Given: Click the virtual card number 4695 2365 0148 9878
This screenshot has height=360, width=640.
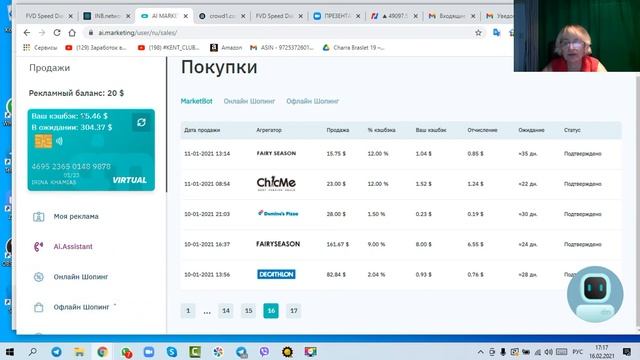Looking at the screenshot, I should tap(71, 167).
